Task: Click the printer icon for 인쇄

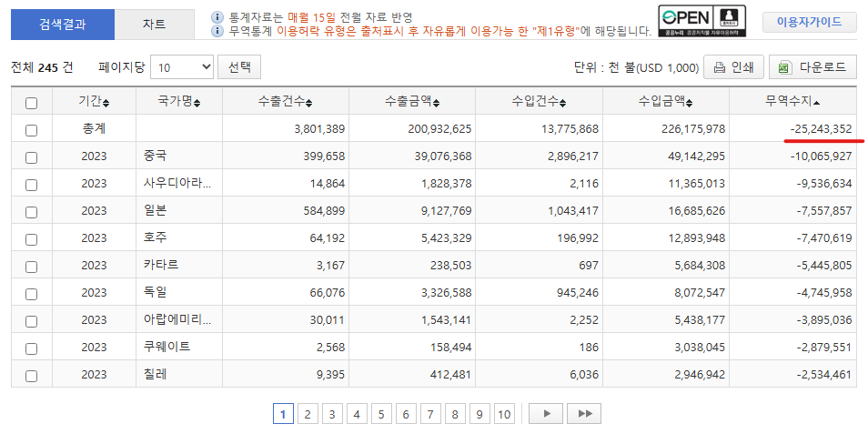Action: pos(720,68)
